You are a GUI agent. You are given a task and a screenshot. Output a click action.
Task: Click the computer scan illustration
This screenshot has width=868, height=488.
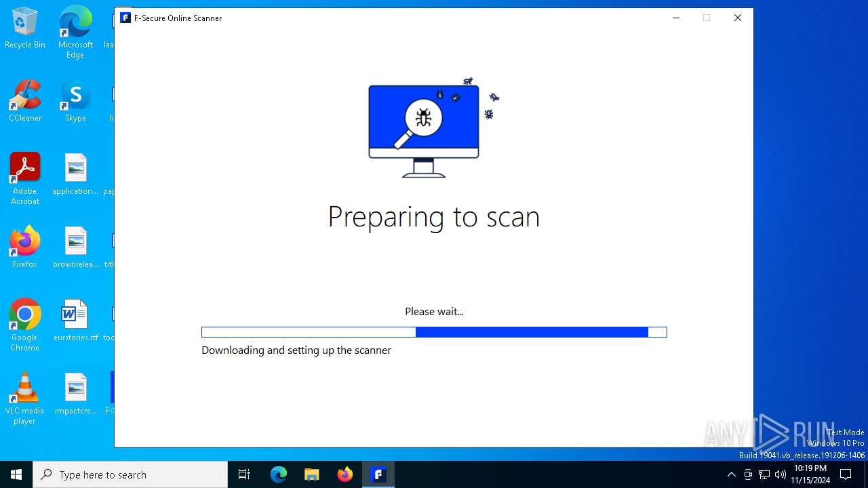pos(434,127)
